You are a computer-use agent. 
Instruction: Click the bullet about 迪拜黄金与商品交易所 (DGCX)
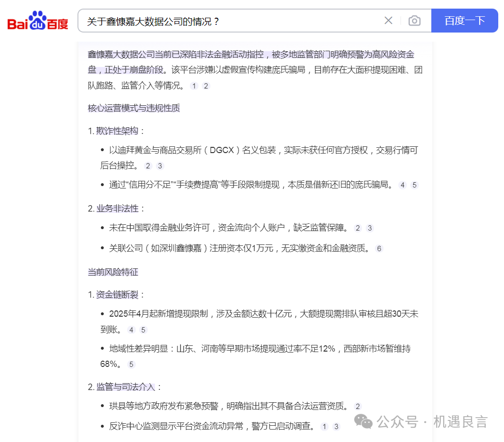[259, 157]
